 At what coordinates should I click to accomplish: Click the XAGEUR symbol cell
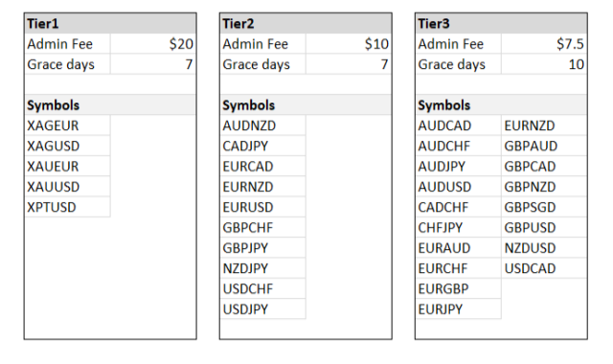(67, 125)
